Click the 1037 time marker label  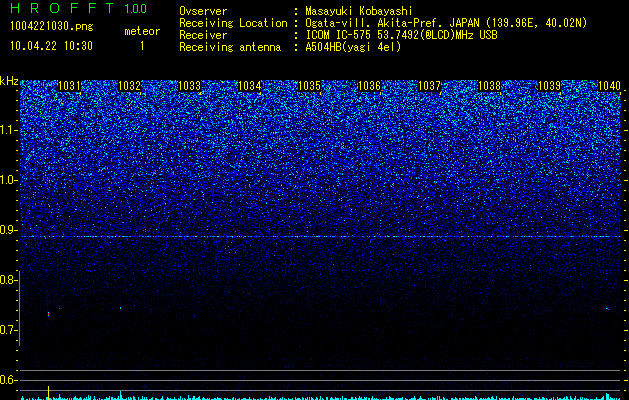429,86
